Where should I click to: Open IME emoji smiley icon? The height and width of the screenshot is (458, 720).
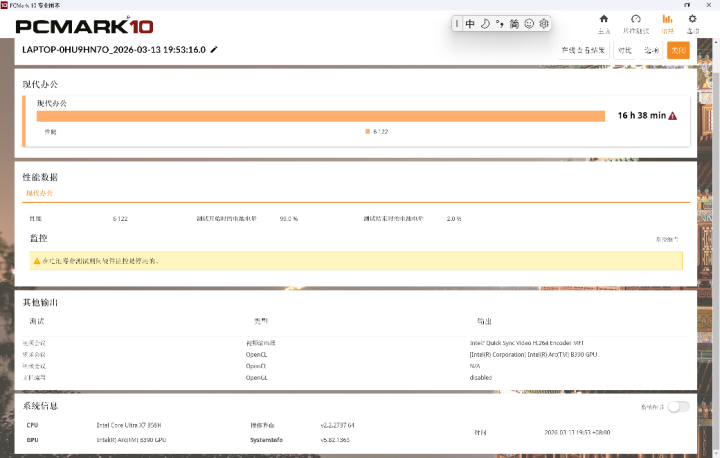529,24
